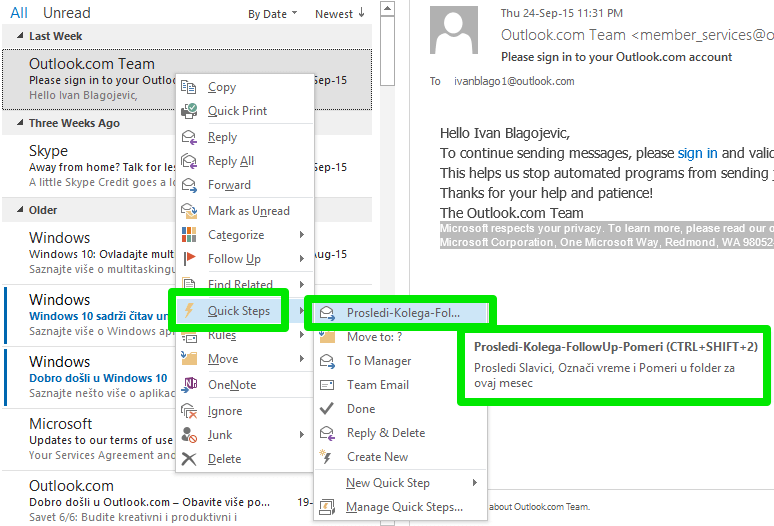Expand the Move submenu arrow
Image resolution: width=774 pixels, height=526 pixels.
click(302, 359)
